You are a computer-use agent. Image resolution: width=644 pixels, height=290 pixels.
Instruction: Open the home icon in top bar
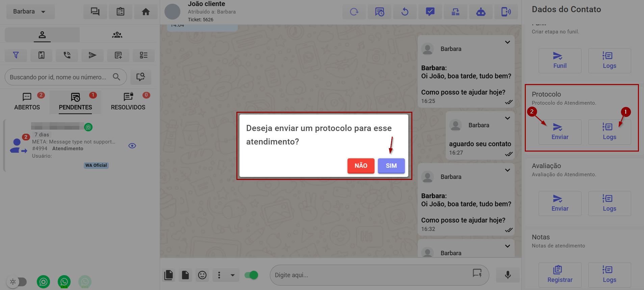[146, 12]
